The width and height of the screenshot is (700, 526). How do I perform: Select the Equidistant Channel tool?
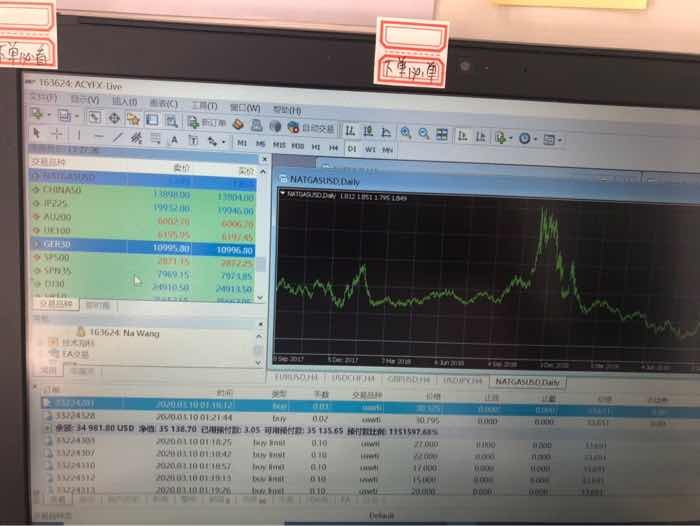136,138
